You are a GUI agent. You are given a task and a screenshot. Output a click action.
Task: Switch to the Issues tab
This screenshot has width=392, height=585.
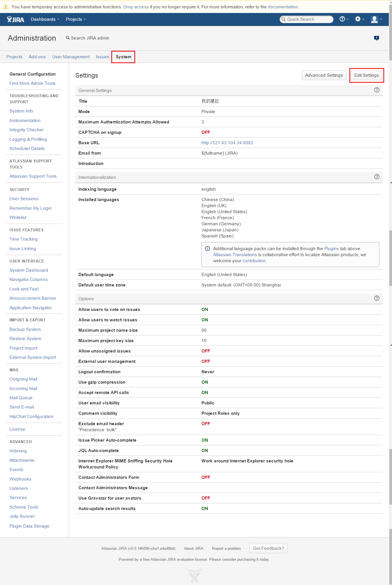click(x=103, y=57)
